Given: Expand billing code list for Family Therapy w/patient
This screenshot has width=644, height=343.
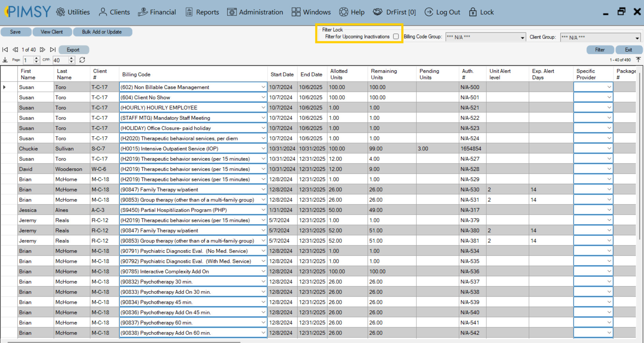Looking at the screenshot, I should [263, 189].
